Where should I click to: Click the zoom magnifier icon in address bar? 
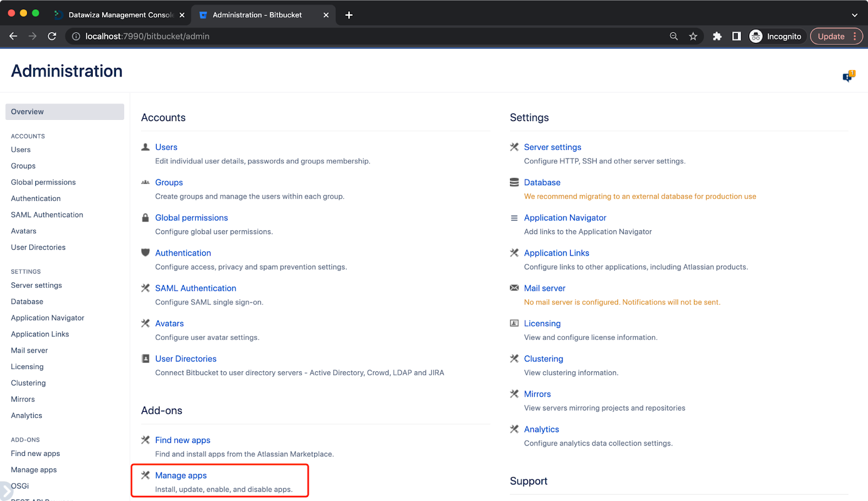[x=674, y=36]
